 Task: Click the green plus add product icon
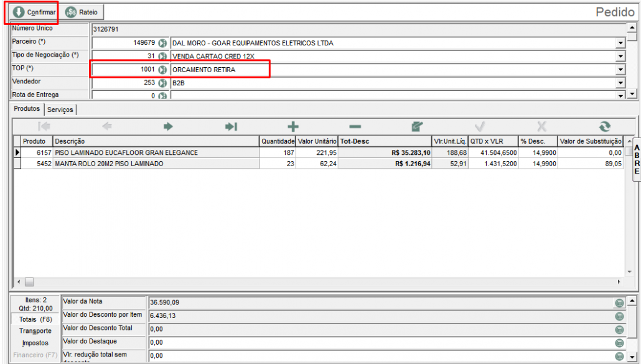tap(292, 126)
